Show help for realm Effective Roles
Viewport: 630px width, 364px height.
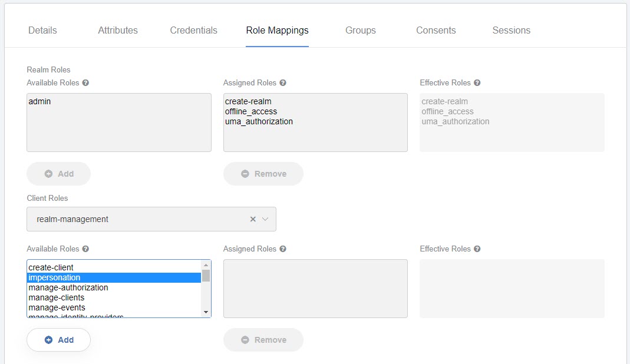477,83
